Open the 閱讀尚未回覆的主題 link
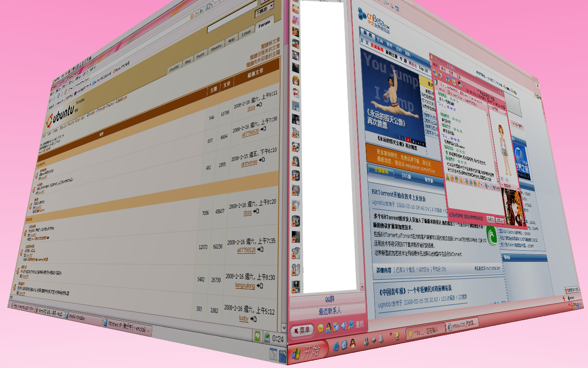588x368 pixels. tap(263, 59)
